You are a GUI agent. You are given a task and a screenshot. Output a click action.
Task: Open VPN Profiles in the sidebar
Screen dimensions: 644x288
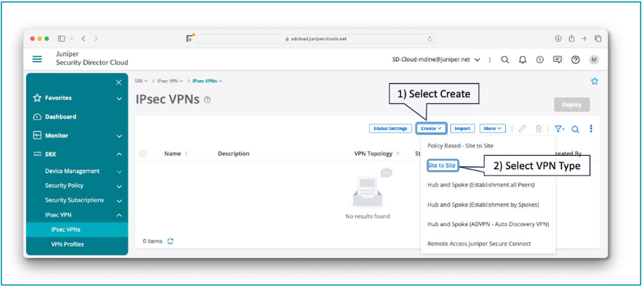[x=67, y=244]
